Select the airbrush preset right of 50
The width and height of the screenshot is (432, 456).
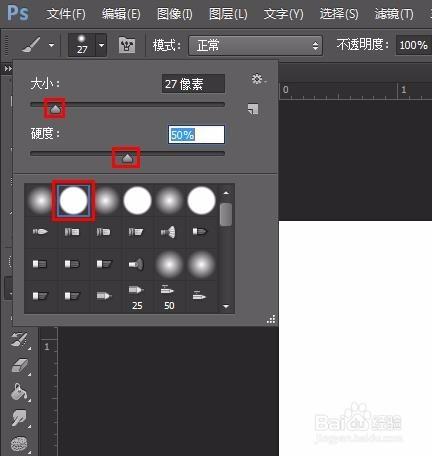(x=200, y=296)
